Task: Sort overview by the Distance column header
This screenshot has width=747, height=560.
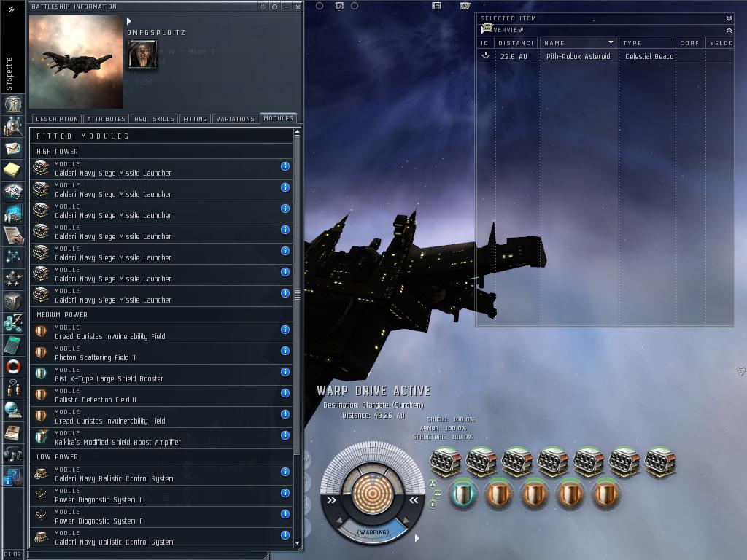Action: coord(516,43)
